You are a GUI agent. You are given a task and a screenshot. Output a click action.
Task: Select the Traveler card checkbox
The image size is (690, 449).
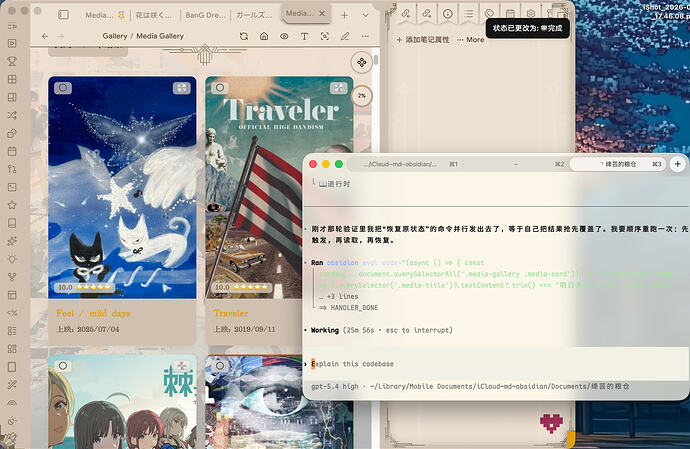(x=220, y=88)
